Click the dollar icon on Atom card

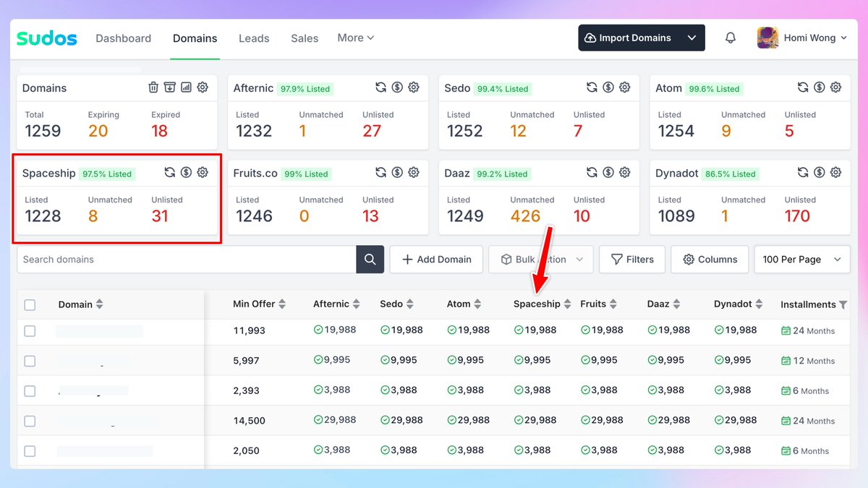click(820, 87)
